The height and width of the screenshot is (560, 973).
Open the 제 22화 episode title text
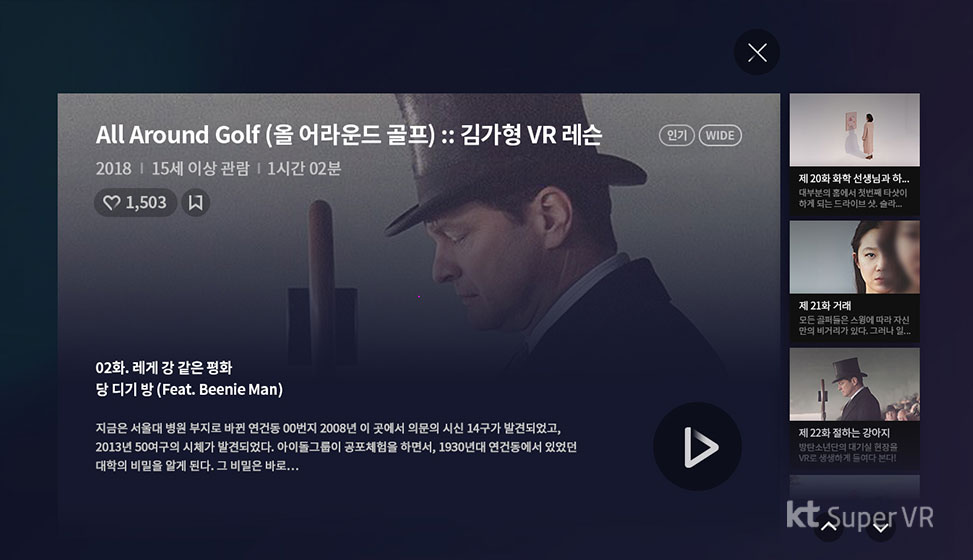click(844, 433)
